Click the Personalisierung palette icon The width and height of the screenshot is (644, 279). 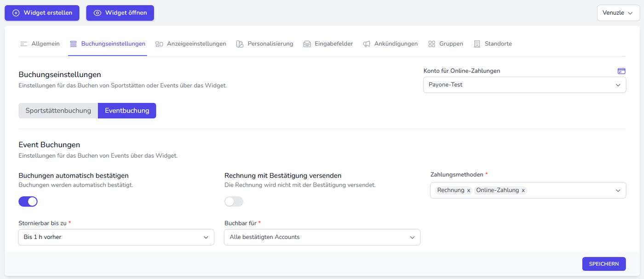pyautogui.click(x=240, y=44)
